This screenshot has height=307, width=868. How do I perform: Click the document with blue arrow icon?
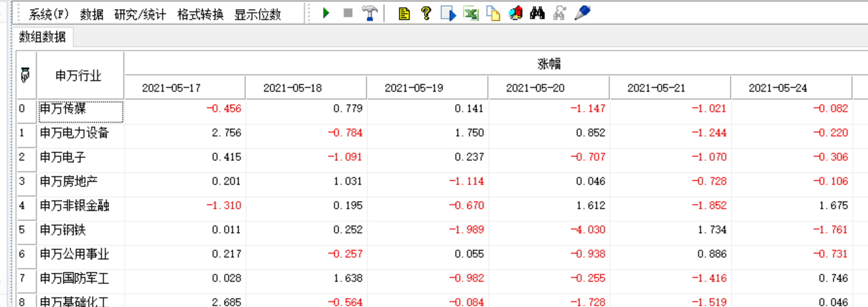pyautogui.click(x=448, y=13)
